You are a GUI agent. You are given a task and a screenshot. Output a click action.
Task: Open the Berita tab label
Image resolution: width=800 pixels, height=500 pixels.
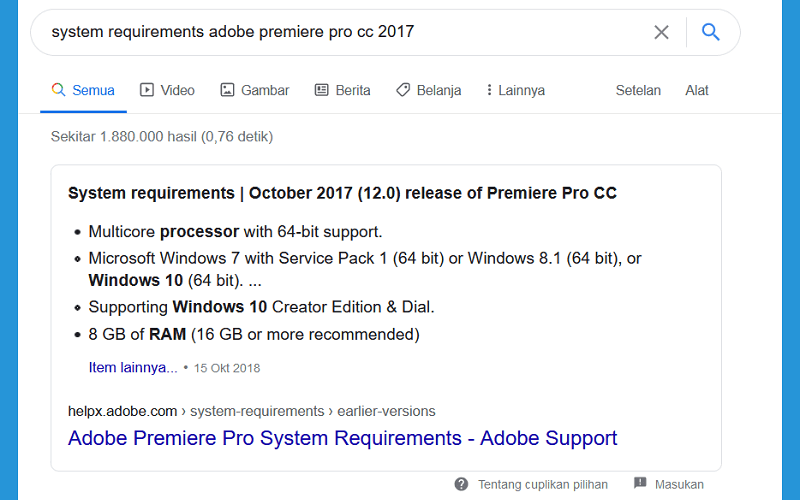click(353, 90)
